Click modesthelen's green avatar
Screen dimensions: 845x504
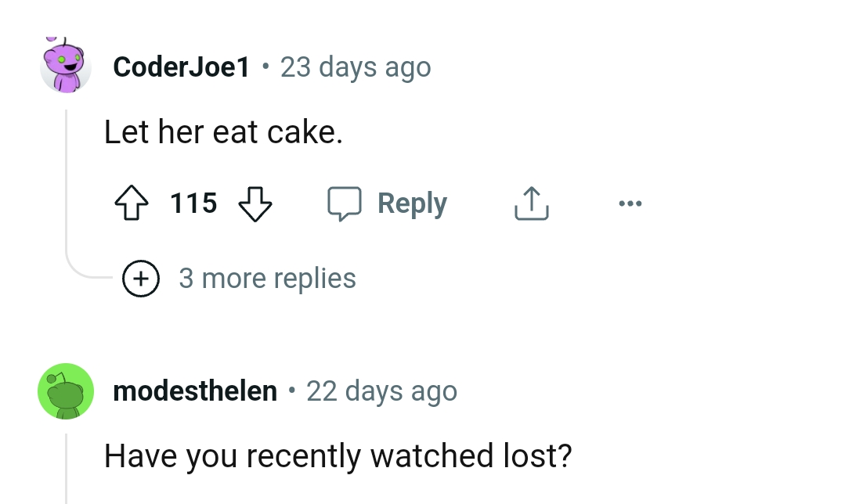66,391
